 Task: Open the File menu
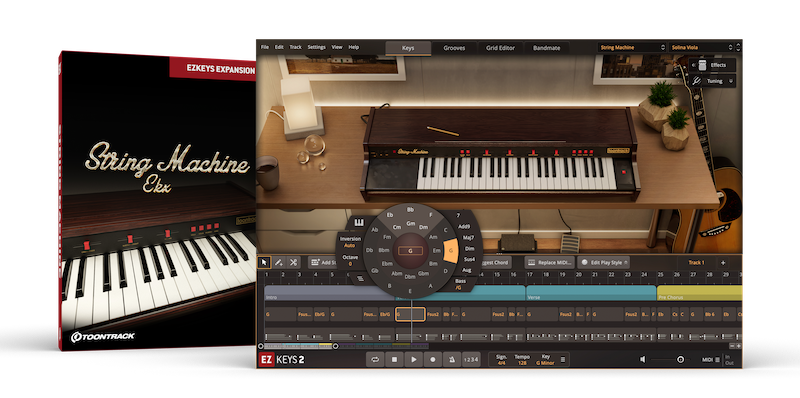tap(265, 47)
